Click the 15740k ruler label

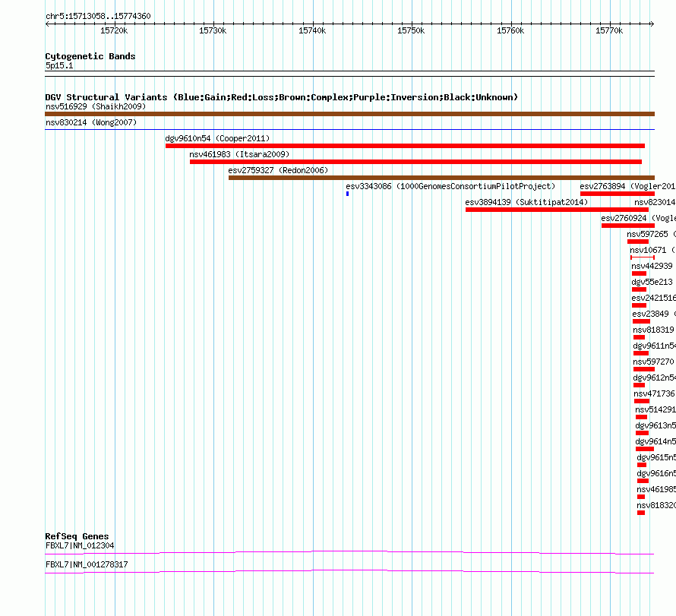[312, 30]
